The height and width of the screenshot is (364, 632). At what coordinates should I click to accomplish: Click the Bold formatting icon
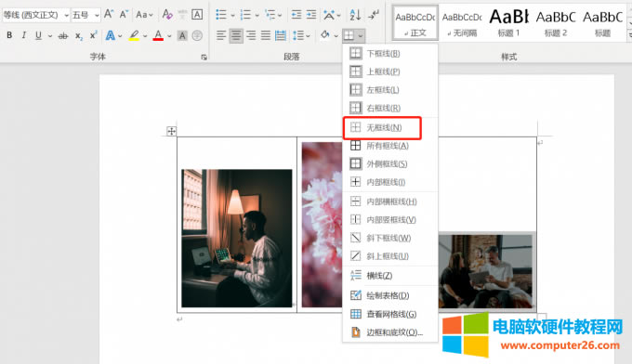tap(9, 35)
